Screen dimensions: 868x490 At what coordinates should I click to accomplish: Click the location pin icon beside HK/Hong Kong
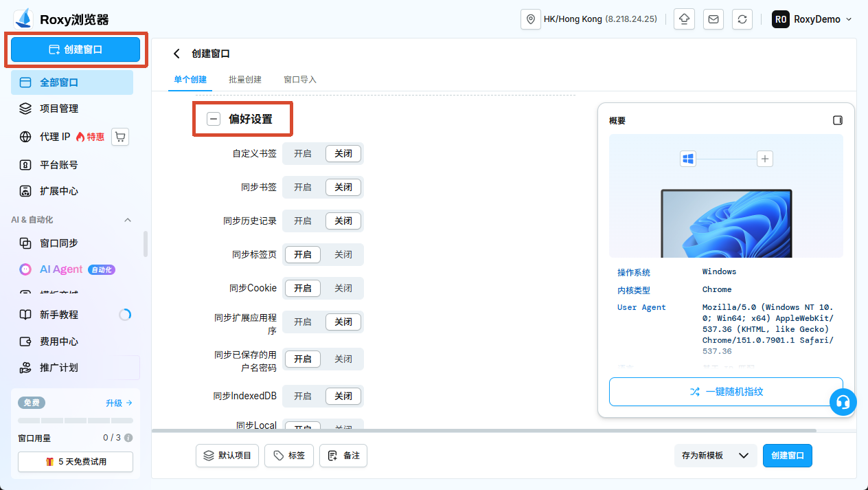coord(530,19)
